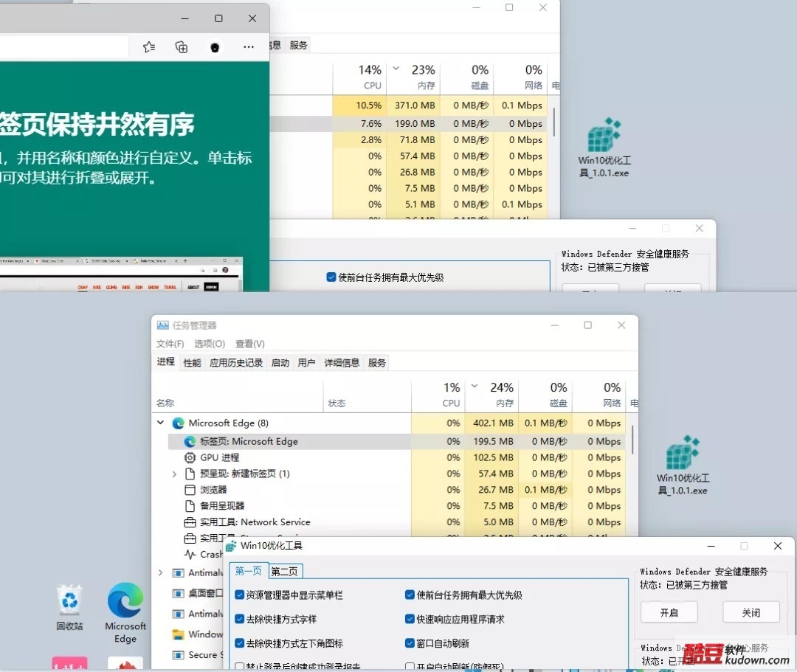Click 关闭 for Defender 安全健康服务

point(751,612)
